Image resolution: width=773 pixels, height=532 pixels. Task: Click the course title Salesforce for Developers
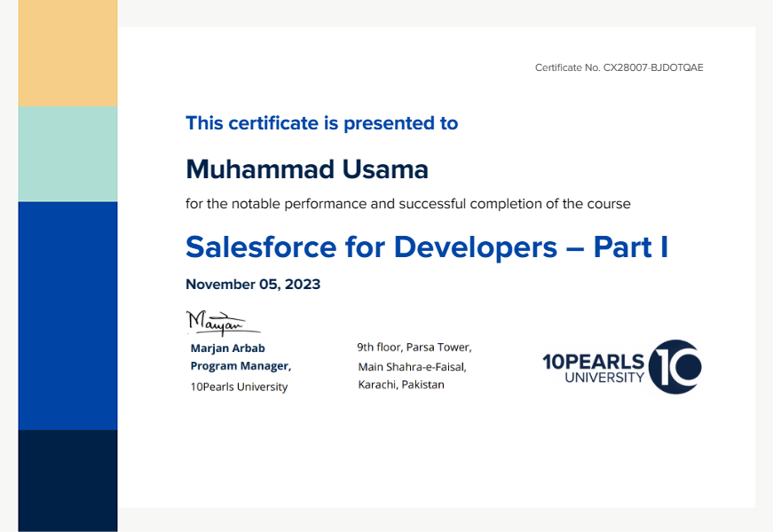pos(426,246)
